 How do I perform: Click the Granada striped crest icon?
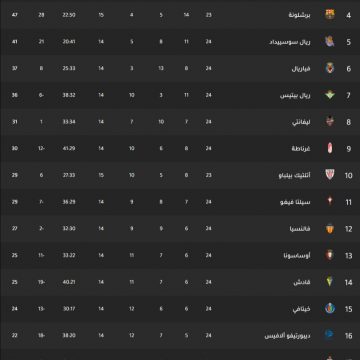pyautogui.click(x=330, y=148)
